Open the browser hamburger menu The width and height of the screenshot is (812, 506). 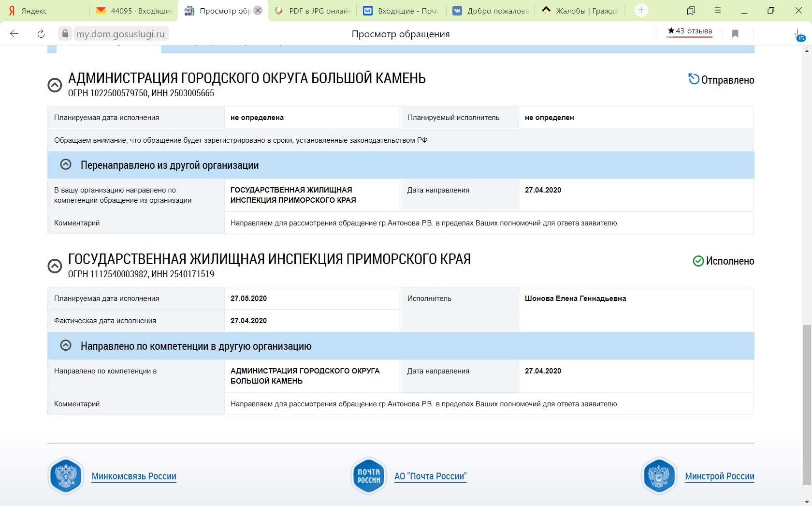tap(718, 11)
